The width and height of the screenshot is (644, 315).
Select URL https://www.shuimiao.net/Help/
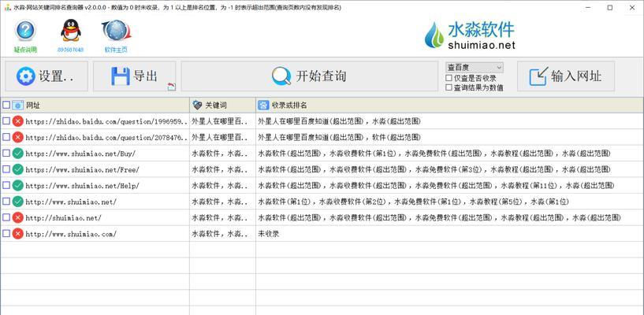click(82, 186)
